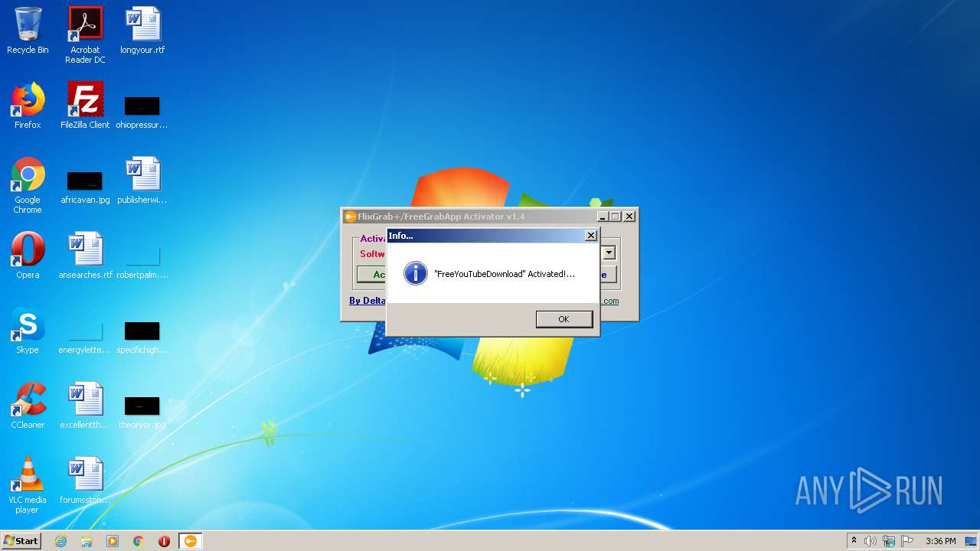
Task: Select the Firefox desktop shortcut
Action: (28, 106)
